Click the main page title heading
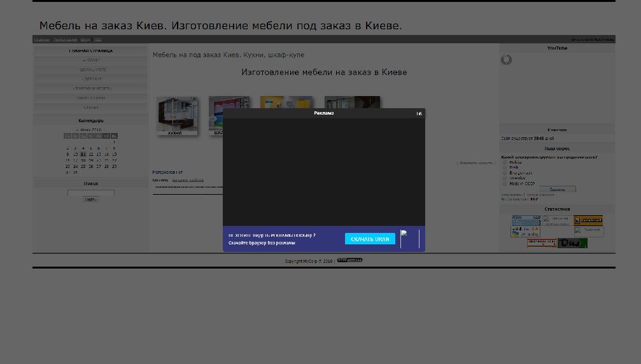 221,25
